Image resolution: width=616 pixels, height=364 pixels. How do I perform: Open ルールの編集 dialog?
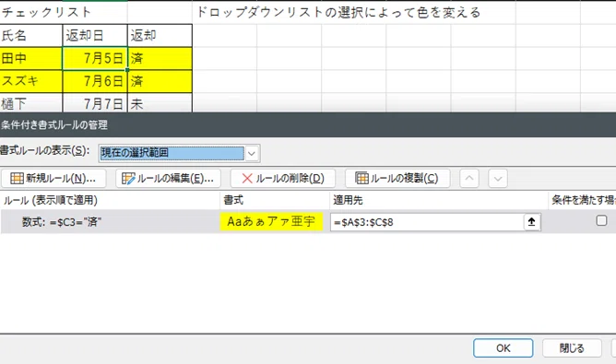tap(168, 179)
